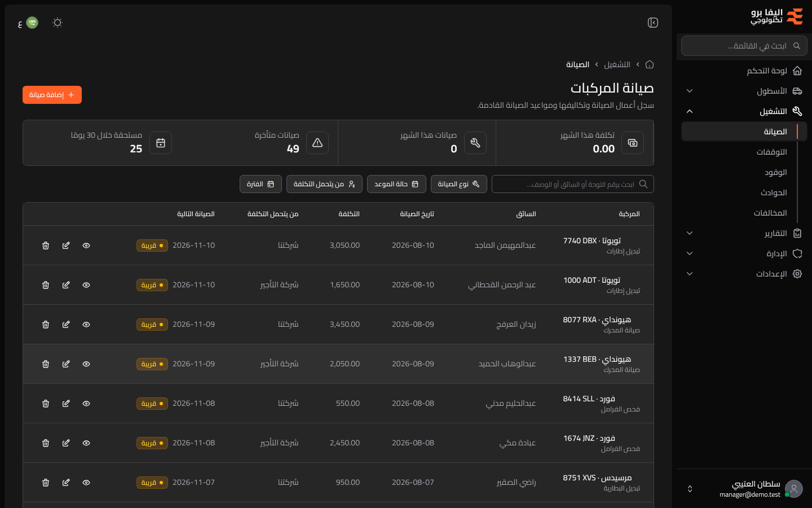Image resolution: width=812 pixels, height=508 pixels.
Task: Delete the 8751 XVS maintenance entry
Action: pos(46,483)
